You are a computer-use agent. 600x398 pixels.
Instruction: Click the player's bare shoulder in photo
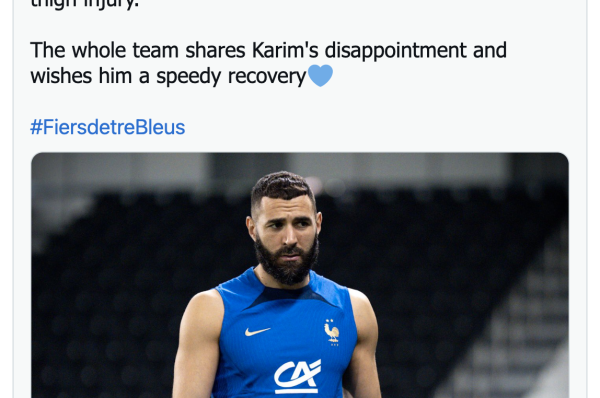(x=203, y=306)
